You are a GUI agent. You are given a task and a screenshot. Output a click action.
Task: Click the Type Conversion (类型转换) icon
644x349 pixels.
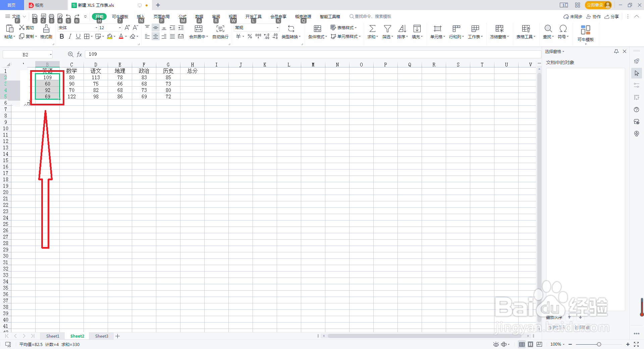point(291,29)
